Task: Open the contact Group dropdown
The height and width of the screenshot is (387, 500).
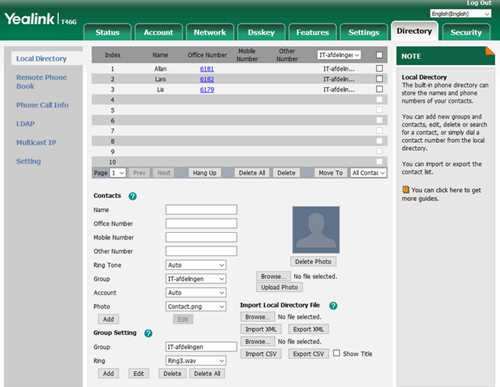Action: tap(196, 279)
